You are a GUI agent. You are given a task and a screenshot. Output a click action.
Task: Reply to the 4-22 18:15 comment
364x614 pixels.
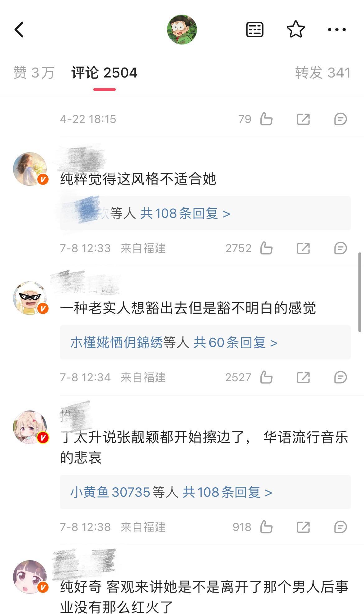click(340, 119)
